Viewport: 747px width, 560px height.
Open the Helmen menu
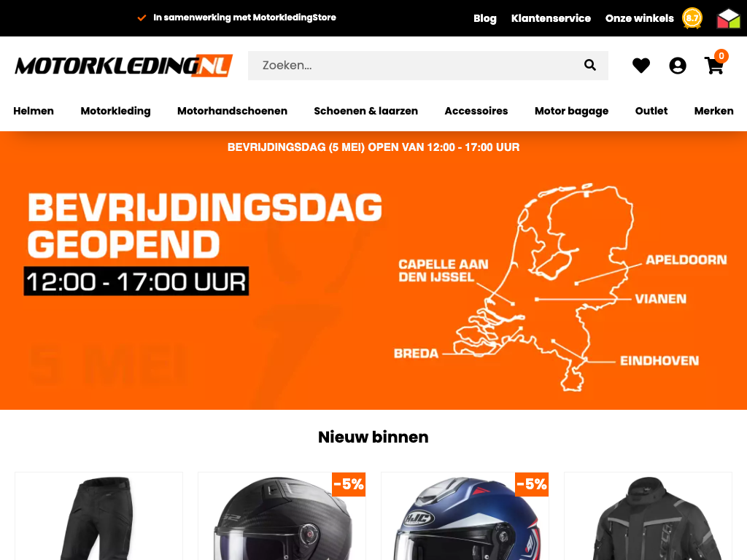(x=34, y=111)
